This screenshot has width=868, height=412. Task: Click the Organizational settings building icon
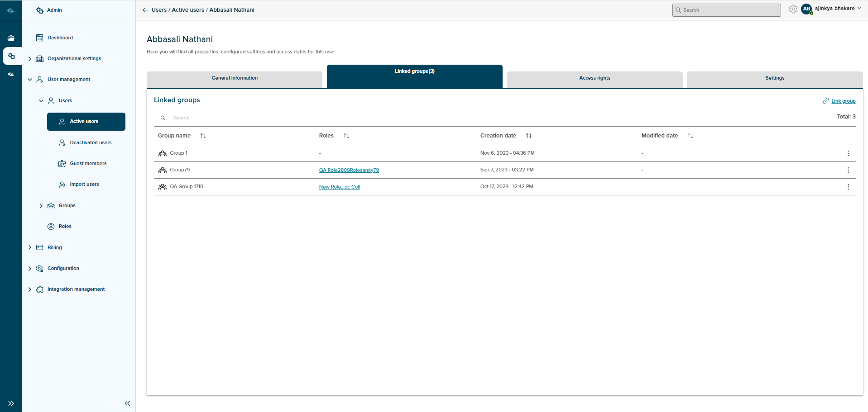(40, 59)
